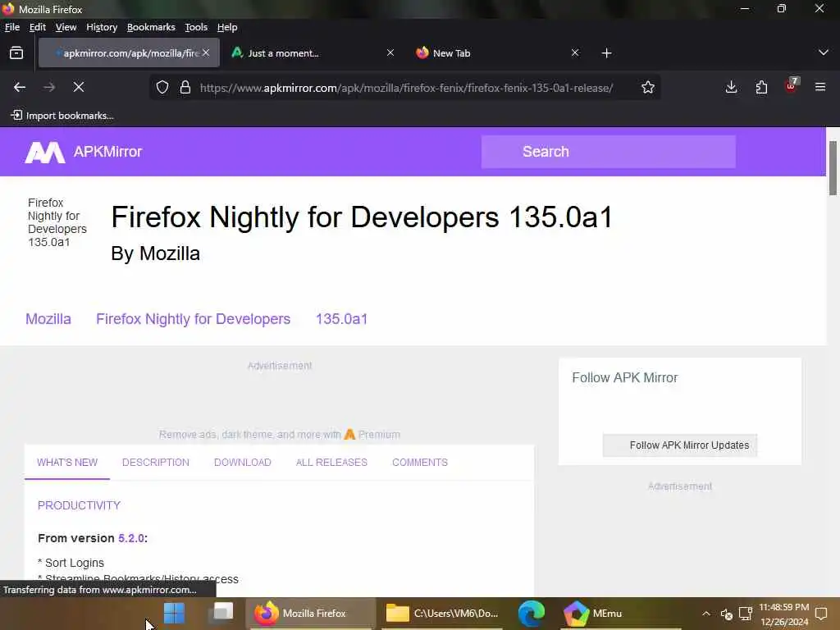
Task: Open Firefox View tab overview icon
Action: point(16,53)
